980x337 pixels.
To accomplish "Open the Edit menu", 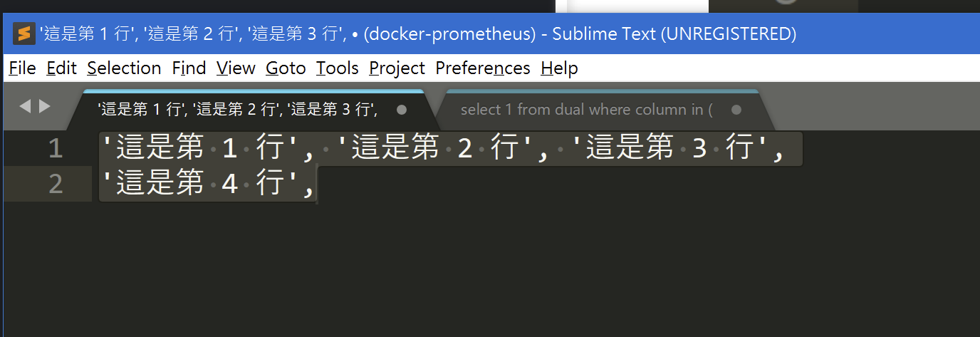I will pyautogui.click(x=61, y=68).
